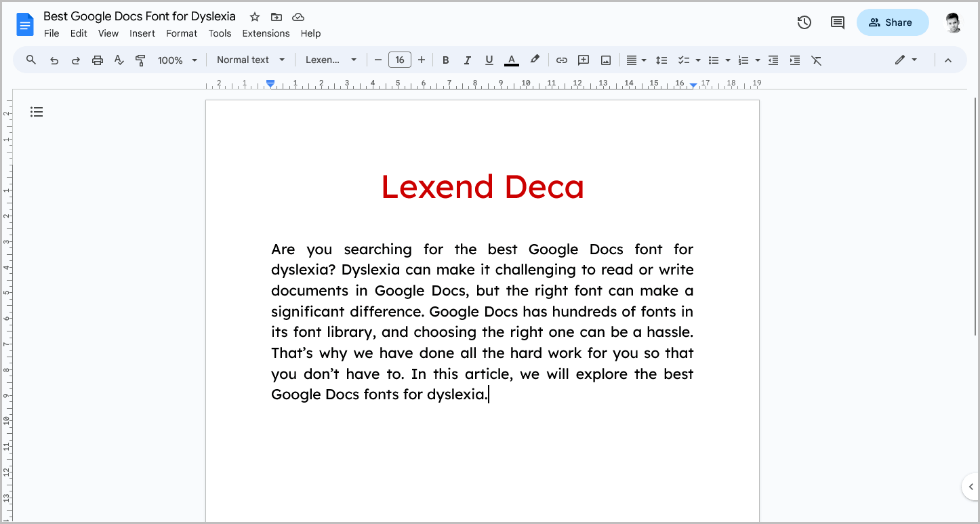Image resolution: width=980 pixels, height=524 pixels.
Task: Star the document title
Action: coord(255,17)
